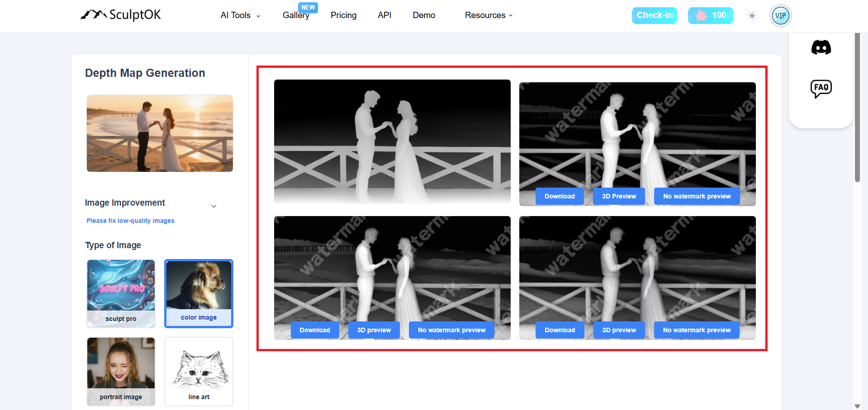
Task: Open the Gallery page with NEW badge
Action: point(296,15)
